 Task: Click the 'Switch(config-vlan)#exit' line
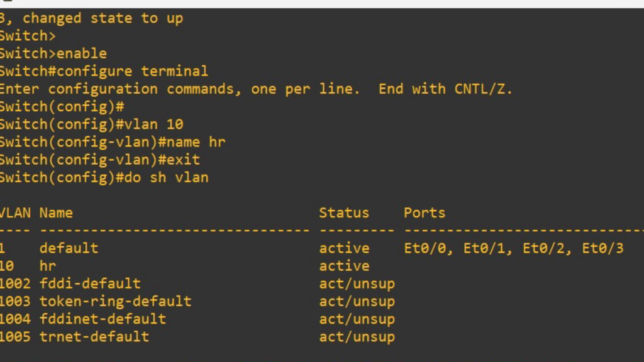coord(99,160)
